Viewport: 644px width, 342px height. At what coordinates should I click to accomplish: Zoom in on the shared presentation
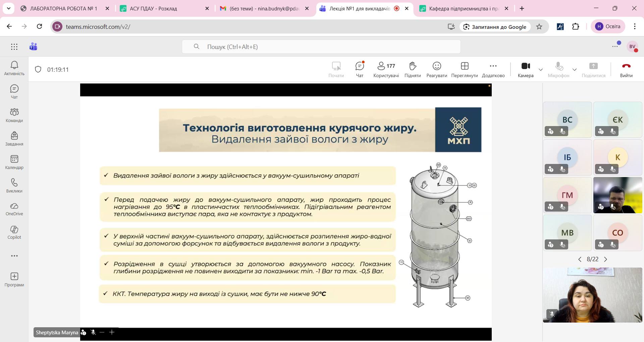[x=112, y=332]
